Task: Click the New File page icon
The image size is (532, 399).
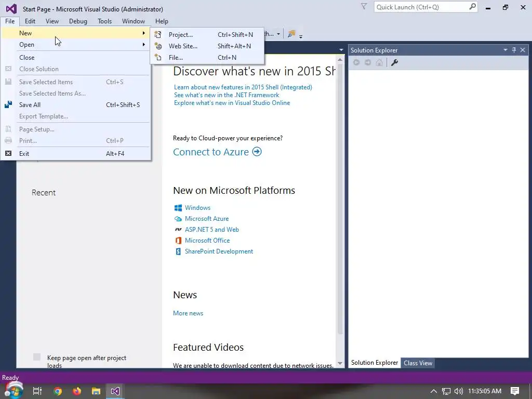Action: [158, 57]
